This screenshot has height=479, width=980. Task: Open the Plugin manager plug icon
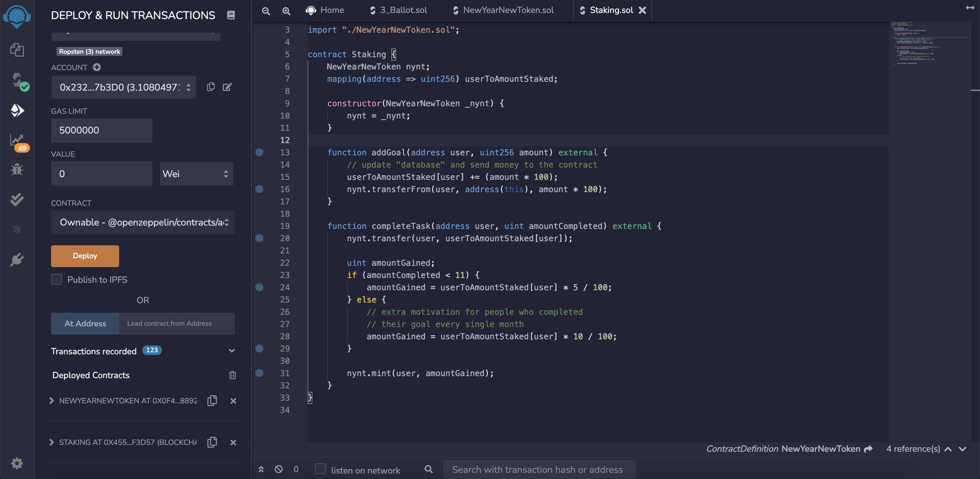pos(17,260)
